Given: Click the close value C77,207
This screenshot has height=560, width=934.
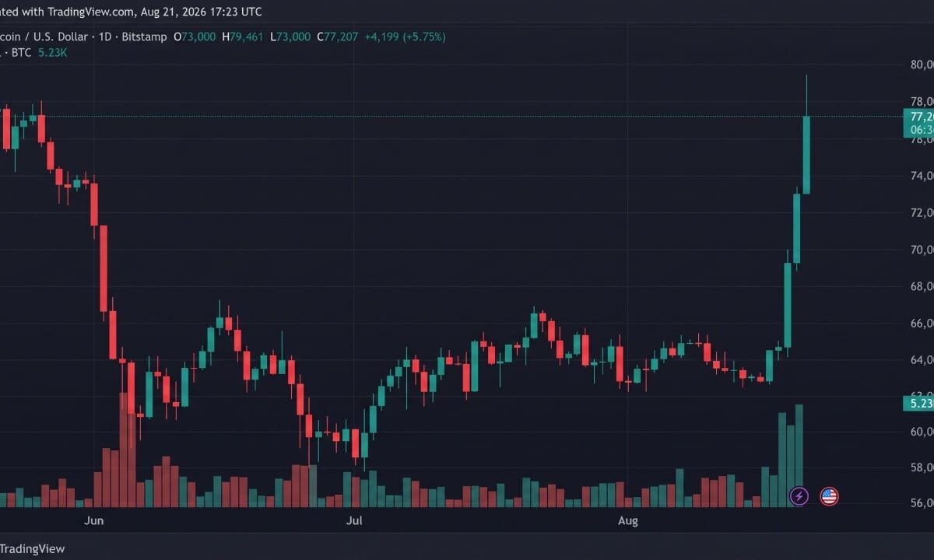Looking at the screenshot, I should [337, 37].
